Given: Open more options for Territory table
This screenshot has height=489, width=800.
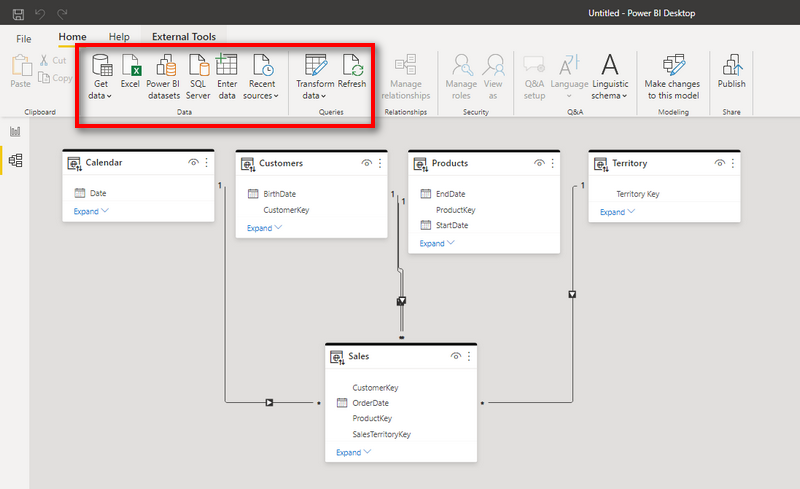Looking at the screenshot, I should [733, 163].
